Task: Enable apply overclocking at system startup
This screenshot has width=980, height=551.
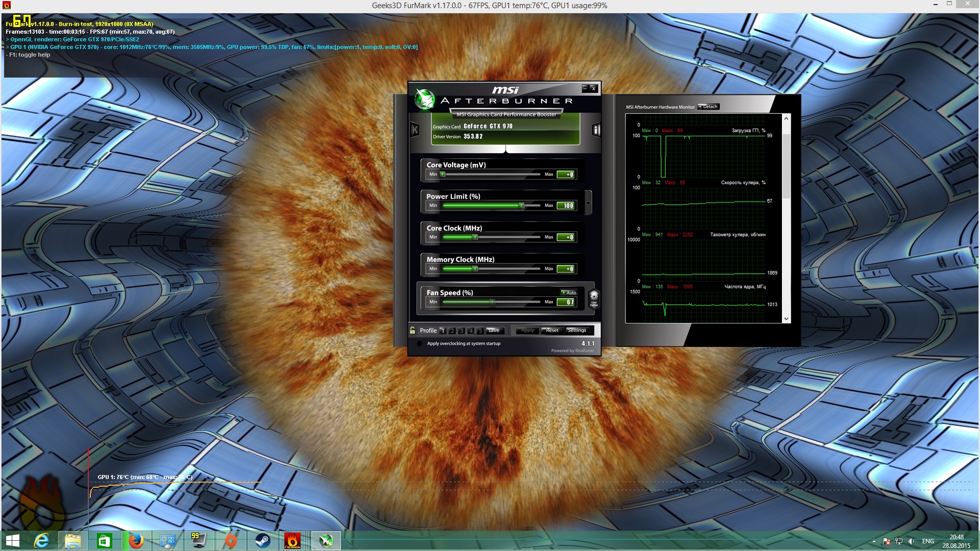Action: tap(420, 344)
